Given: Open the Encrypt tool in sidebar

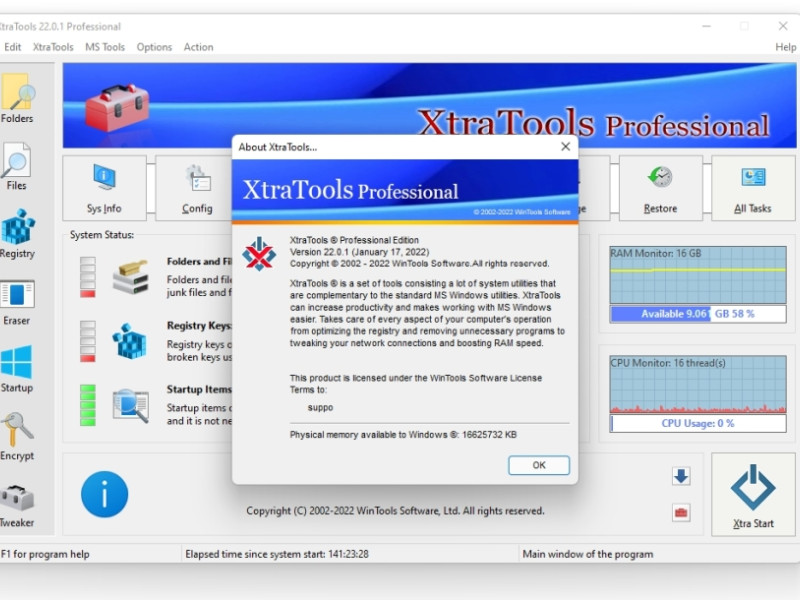Looking at the screenshot, I should pyautogui.click(x=17, y=437).
